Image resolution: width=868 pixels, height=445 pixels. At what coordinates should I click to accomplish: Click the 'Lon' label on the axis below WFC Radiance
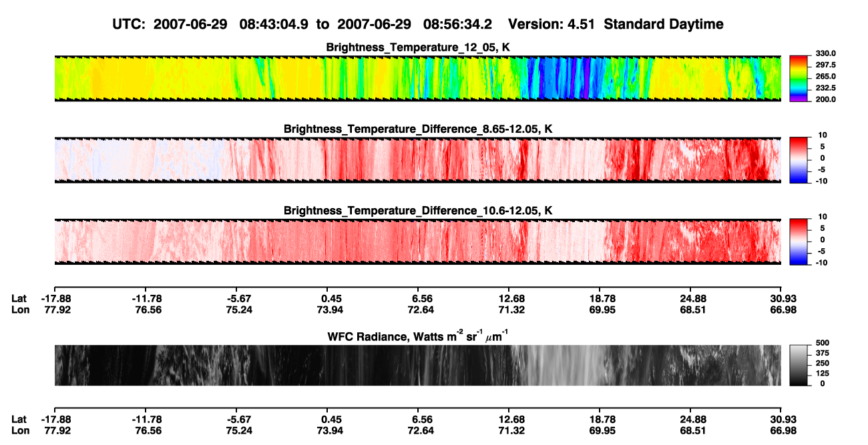pos(20,430)
